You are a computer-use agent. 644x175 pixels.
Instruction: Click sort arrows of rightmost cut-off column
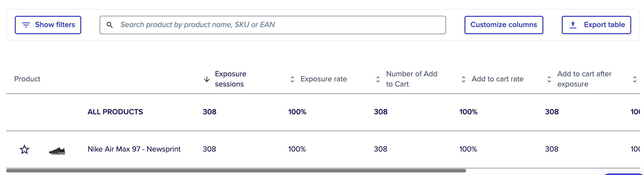point(635,79)
